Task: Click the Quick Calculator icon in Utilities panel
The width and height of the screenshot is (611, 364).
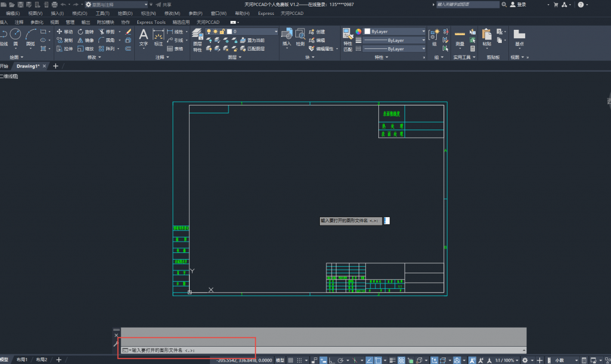Action: click(x=473, y=49)
